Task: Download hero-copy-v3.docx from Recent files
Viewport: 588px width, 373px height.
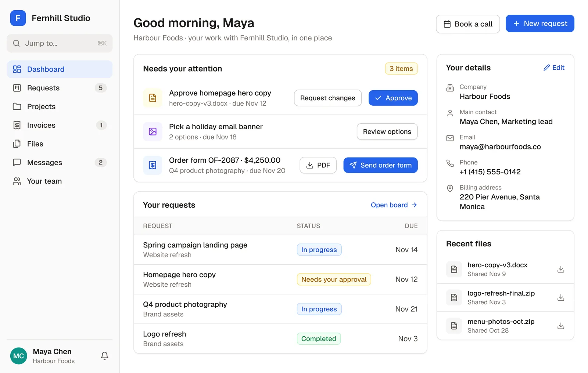Action: point(561,269)
